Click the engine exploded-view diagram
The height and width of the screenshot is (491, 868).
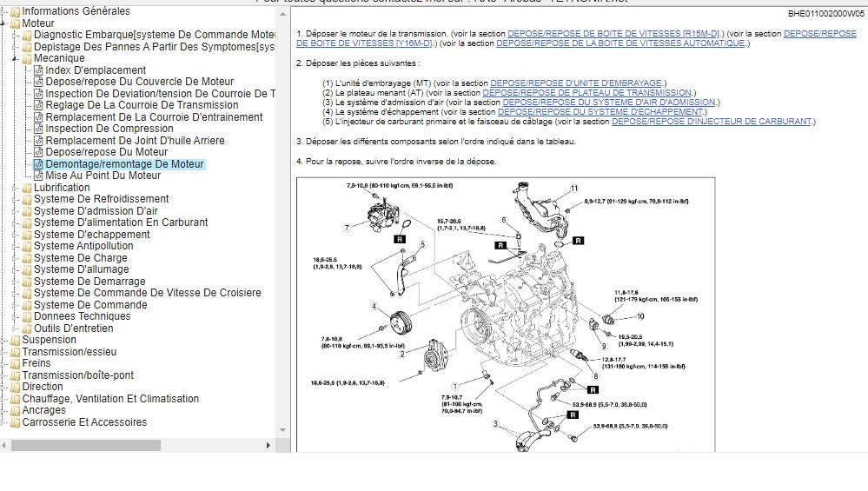click(505, 313)
